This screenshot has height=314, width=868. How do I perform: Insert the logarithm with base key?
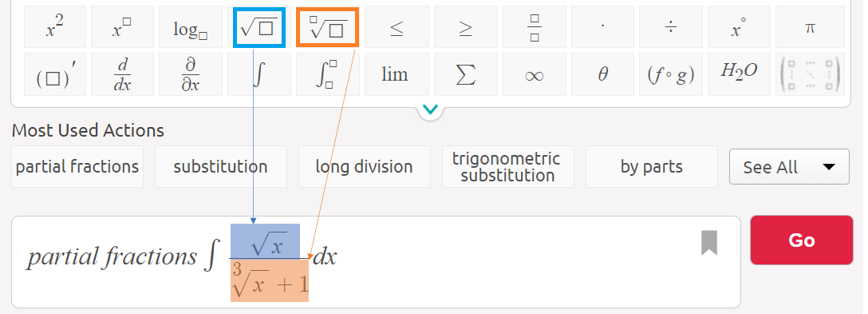click(191, 27)
